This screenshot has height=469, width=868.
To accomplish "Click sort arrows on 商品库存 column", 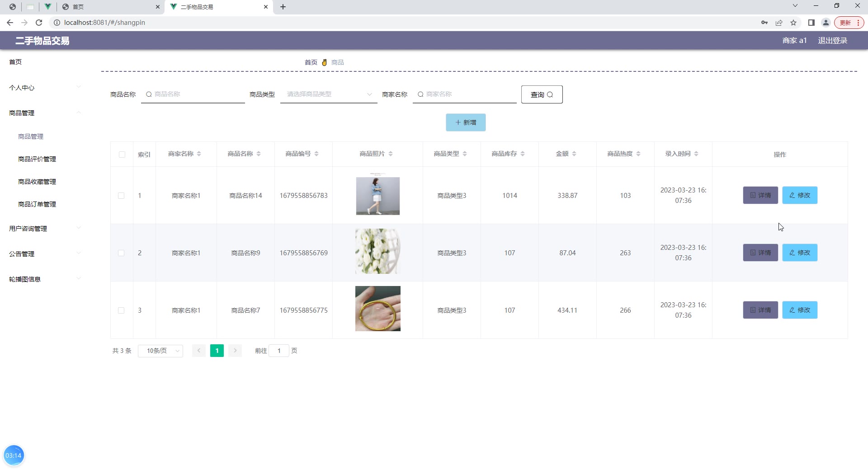I will tap(523, 154).
